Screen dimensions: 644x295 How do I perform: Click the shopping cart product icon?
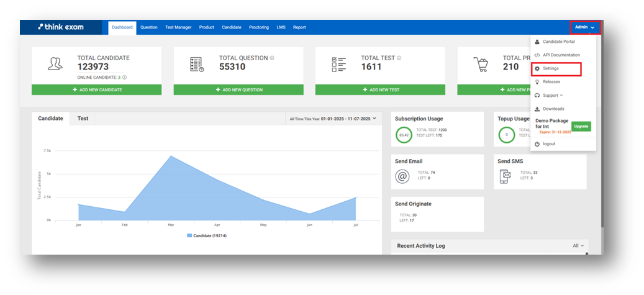(481, 64)
